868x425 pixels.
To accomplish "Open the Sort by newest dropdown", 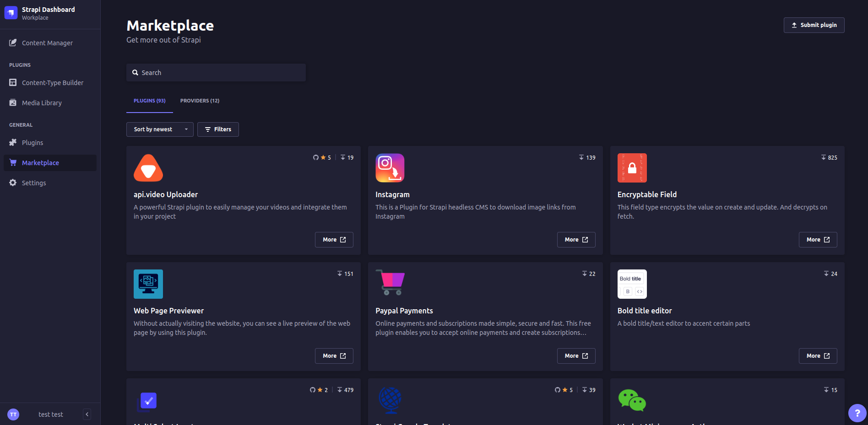I will tap(160, 129).
